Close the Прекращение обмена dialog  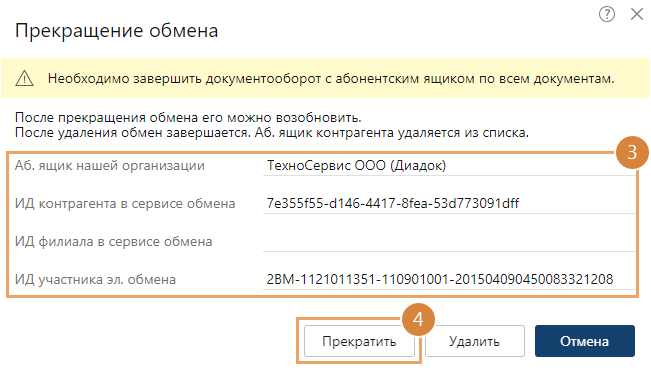click(x=636, y=14)
